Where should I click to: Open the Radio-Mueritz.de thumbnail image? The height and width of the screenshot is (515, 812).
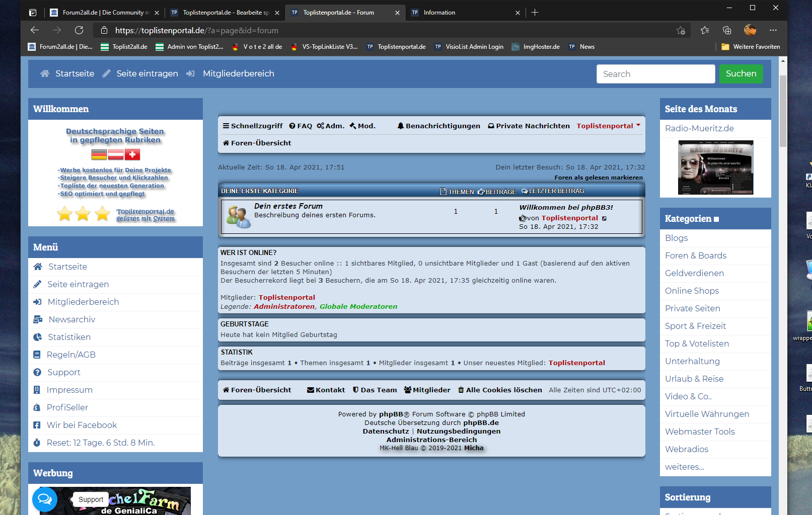(715, 167)
